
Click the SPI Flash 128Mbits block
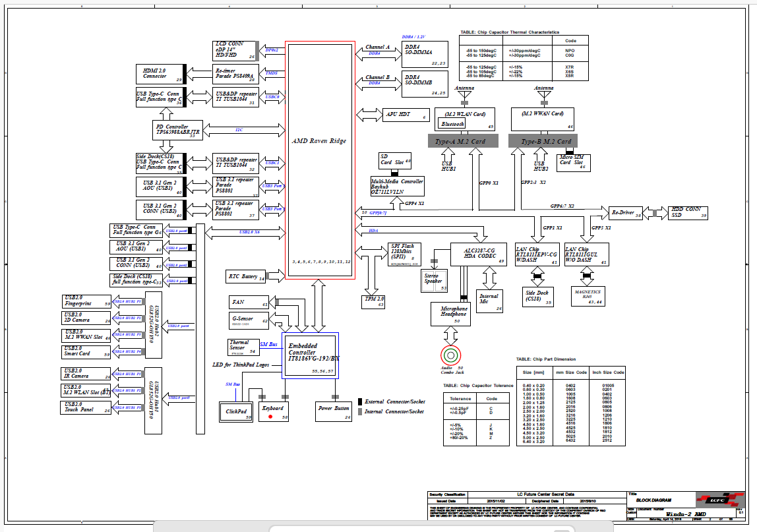(405, 254)
